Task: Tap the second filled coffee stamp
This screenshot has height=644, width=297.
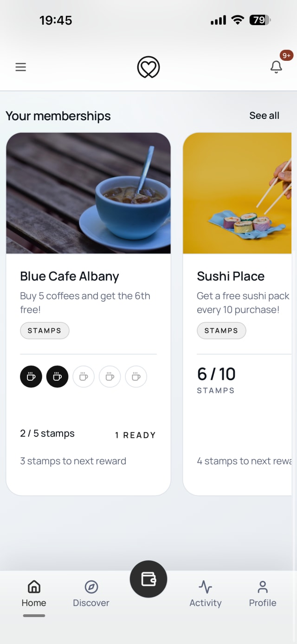Action: pos(58,377)
